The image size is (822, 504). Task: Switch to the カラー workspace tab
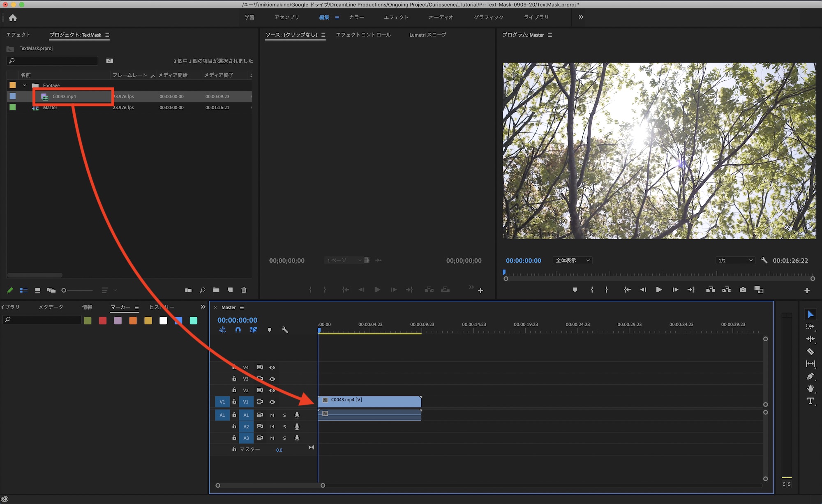[356, 17]
